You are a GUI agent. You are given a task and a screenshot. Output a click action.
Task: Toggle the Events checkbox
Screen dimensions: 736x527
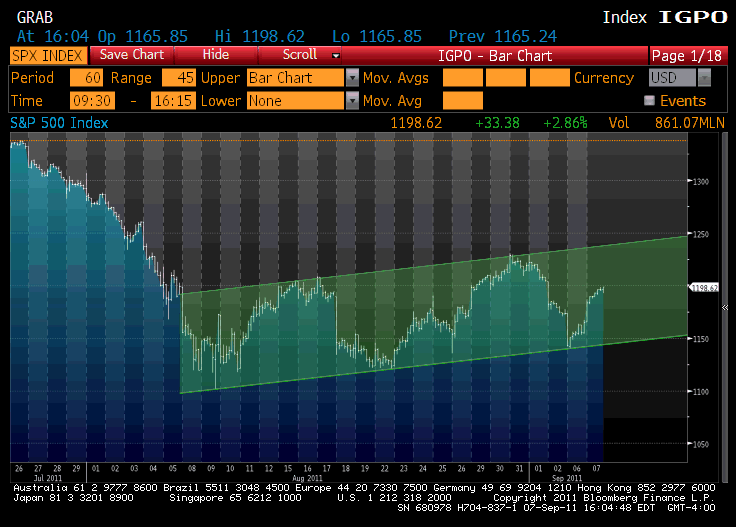coord(649,101)
